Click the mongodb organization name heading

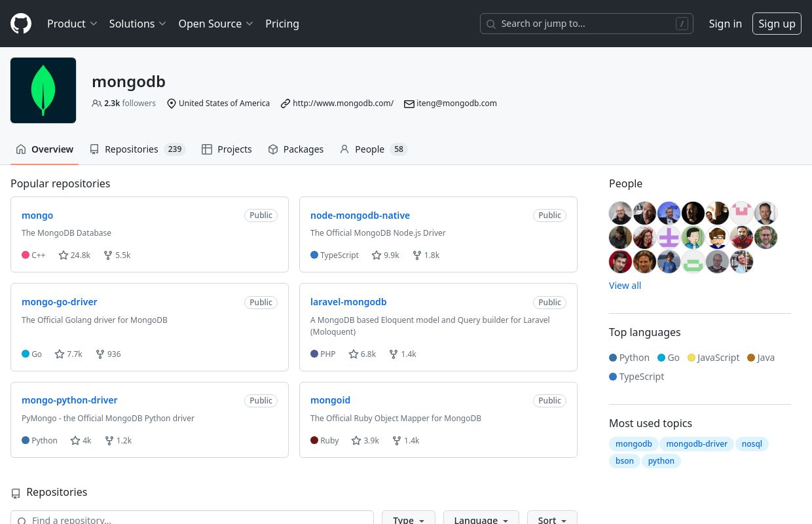click(128, 82)
